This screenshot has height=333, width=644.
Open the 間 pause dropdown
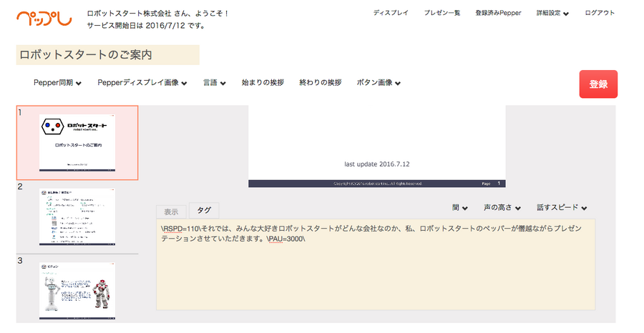(459, 208)
